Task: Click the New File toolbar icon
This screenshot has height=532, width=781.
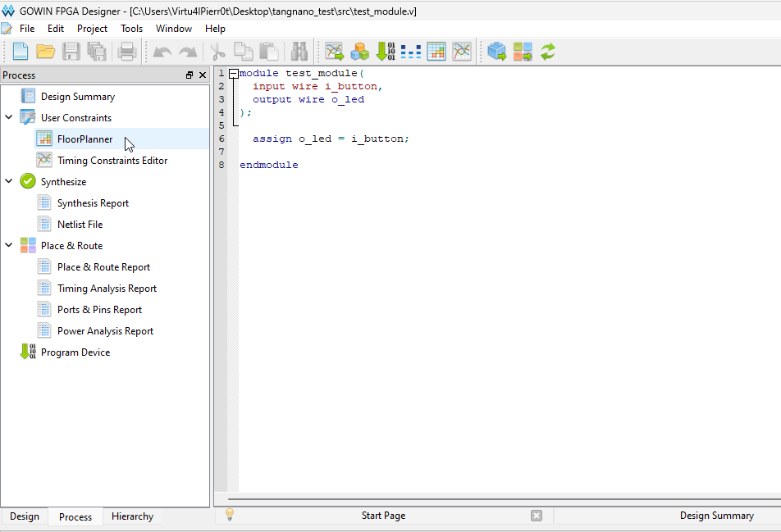Action: point(20,52)
